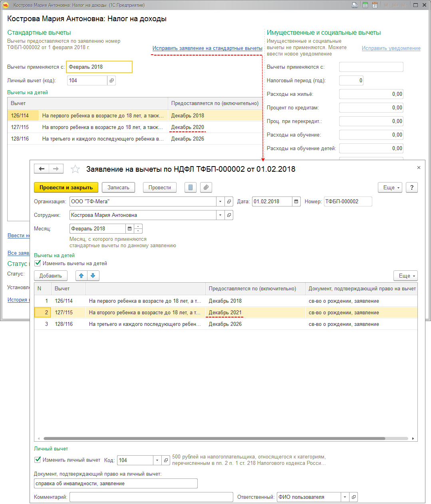Click into the Комментарий input field
This screenshot has height=504, width=431.
click(151, 497)
